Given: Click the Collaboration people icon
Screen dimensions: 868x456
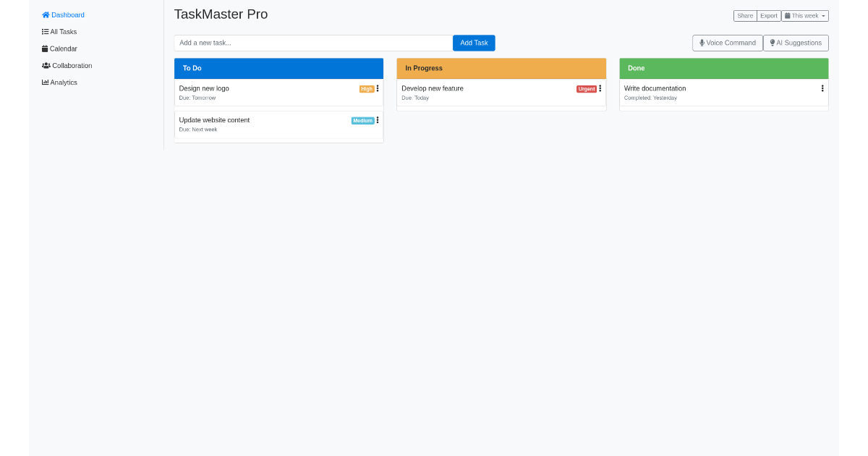Looking at the screenshot, I should (46, 65).
